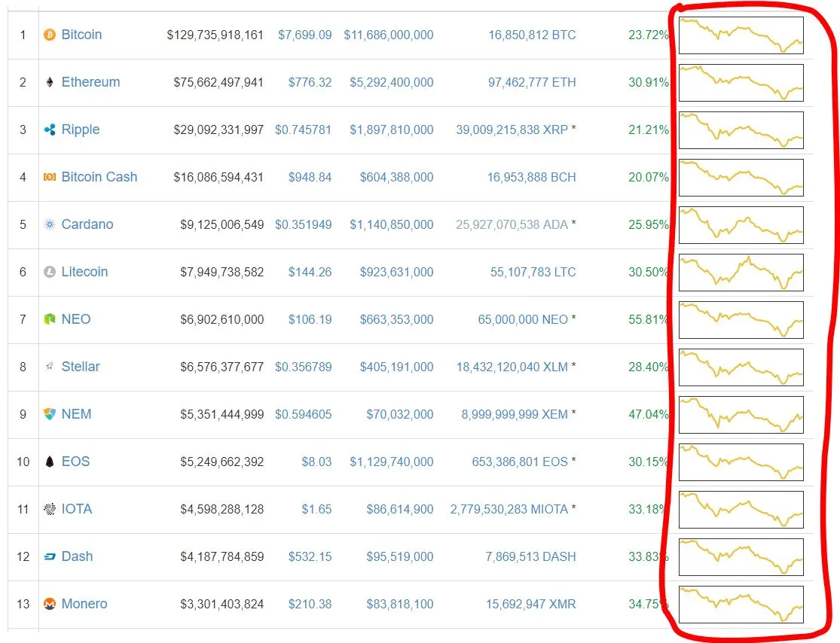Screen dimensions: 840x643
Task: Click the Cardano logo icon
Action: pyautogui.click(x=49, y=224)
